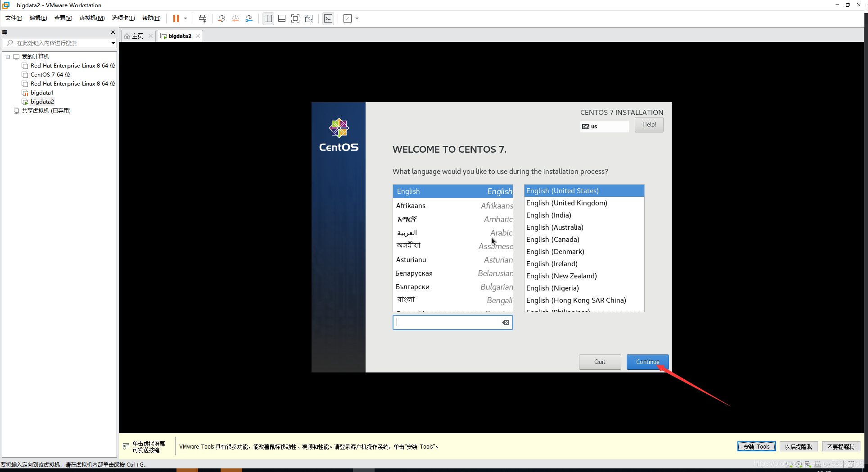Open the power options dropdown beside the pause icon
Viewport: 868px width, 472px height.
point(185,18)
